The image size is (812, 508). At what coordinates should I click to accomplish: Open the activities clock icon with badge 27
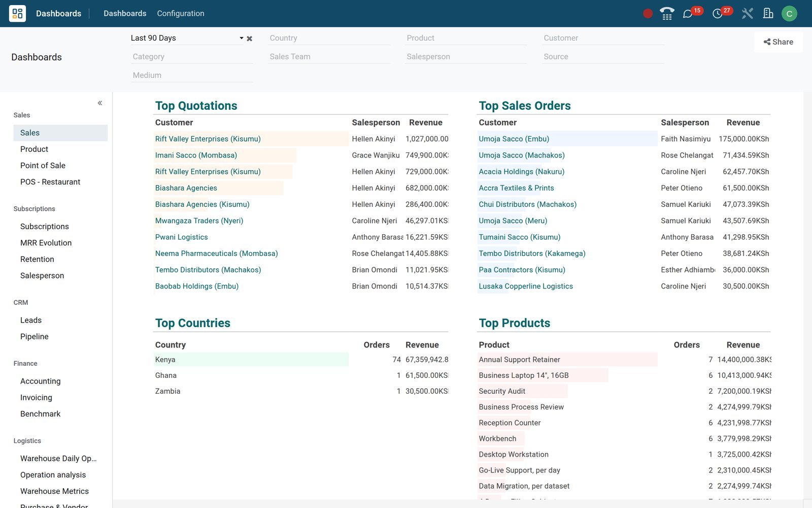(718, 14)
